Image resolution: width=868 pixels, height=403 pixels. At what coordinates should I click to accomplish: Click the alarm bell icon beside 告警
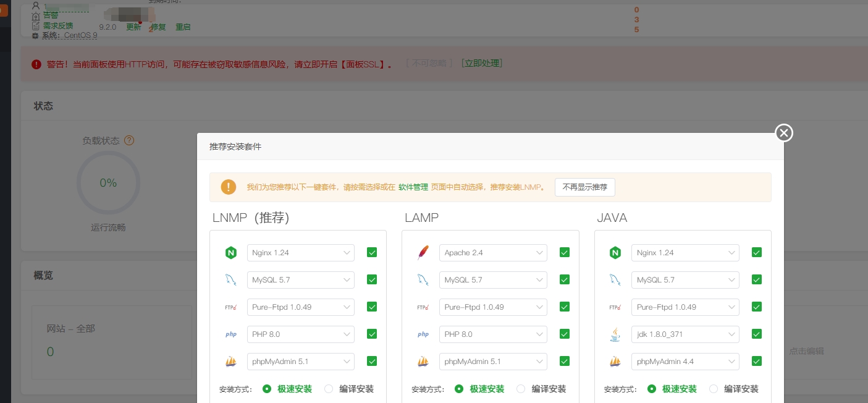tap(35, 15)
